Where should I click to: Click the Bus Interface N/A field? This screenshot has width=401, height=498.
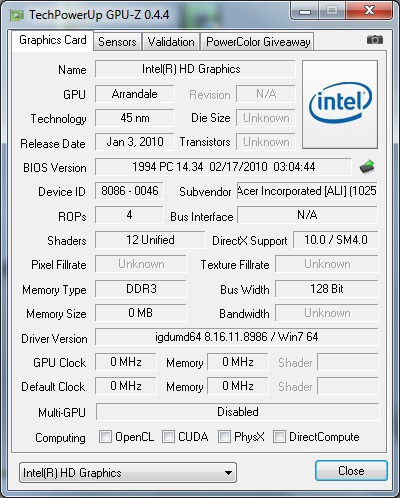(x=307, y=215)
